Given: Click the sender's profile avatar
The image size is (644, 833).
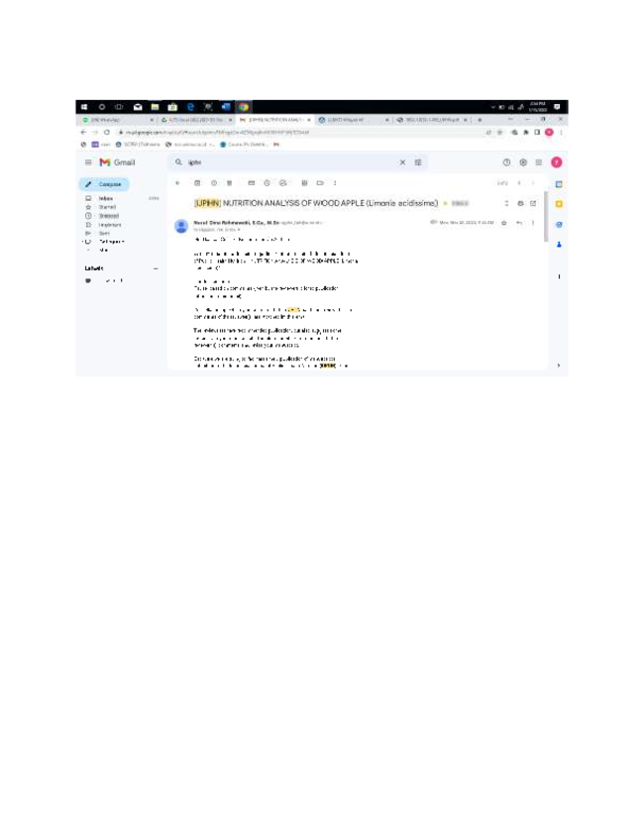Looking at the screenshot, I should [181, 226].
